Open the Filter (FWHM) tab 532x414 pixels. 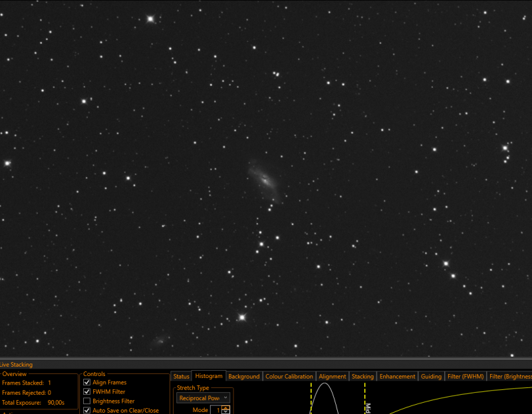pos(465,376)
